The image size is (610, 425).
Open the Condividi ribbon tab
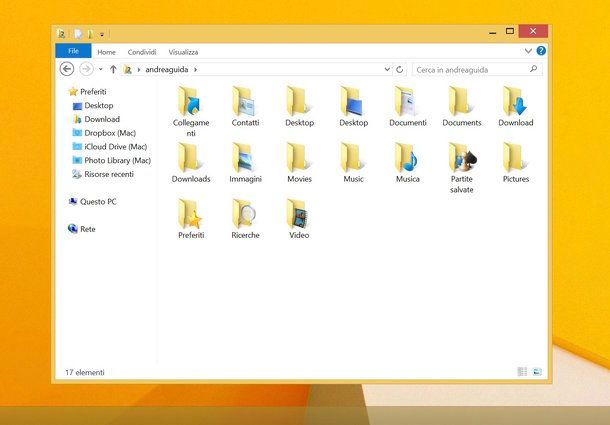pyautogui.click(x=142, y=52)
